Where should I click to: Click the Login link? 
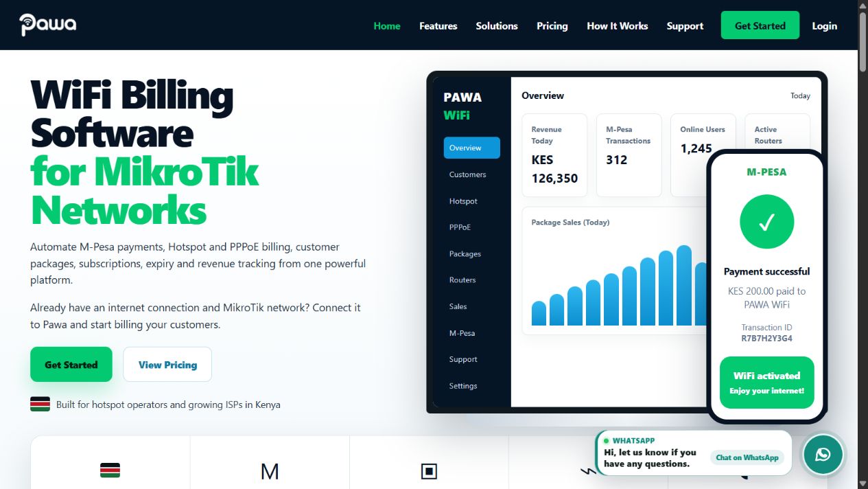(x=824, y=25)
